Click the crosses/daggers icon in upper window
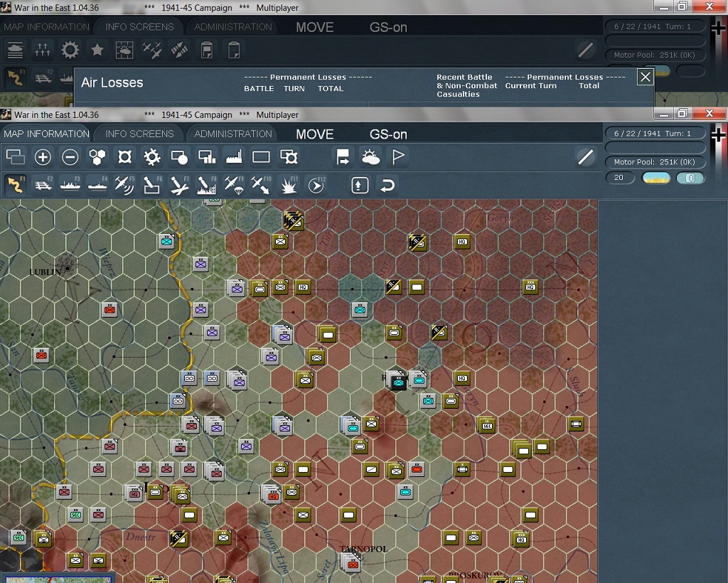Screen dimensions: 728x583 click(43, 50)
